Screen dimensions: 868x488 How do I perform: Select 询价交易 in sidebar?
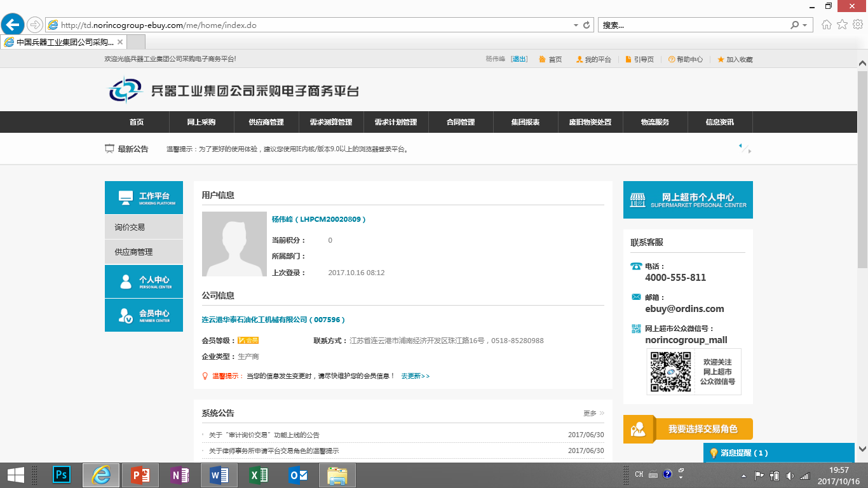pos(144,227)
